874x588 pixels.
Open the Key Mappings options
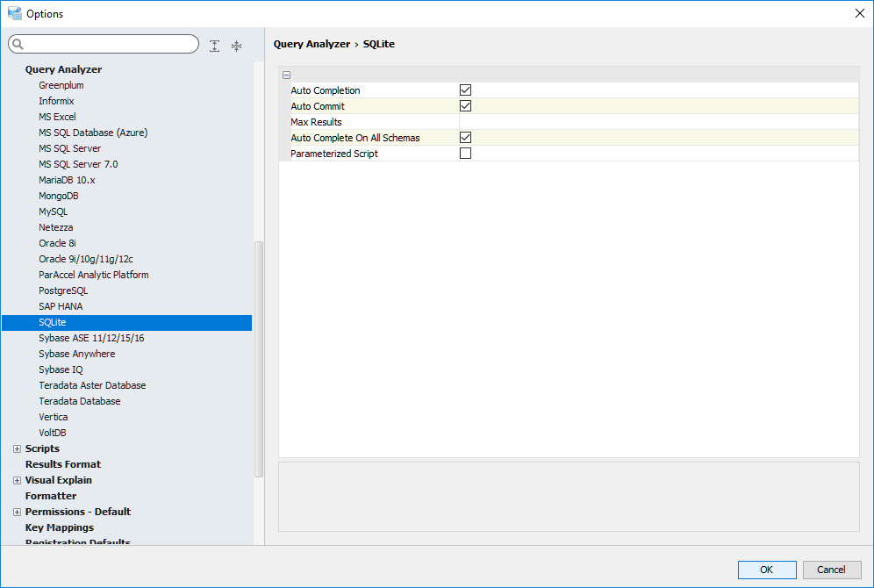pyautogui.click(x=60, y=527)
